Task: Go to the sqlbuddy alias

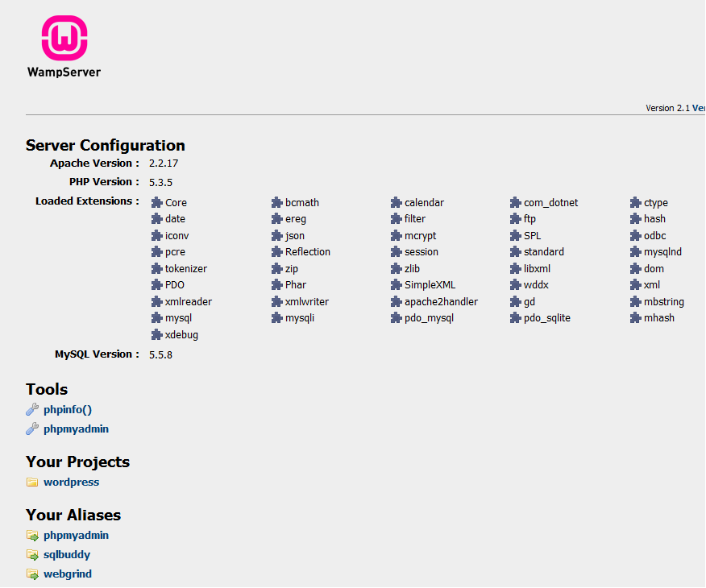Action: click(x=67, y=555)
